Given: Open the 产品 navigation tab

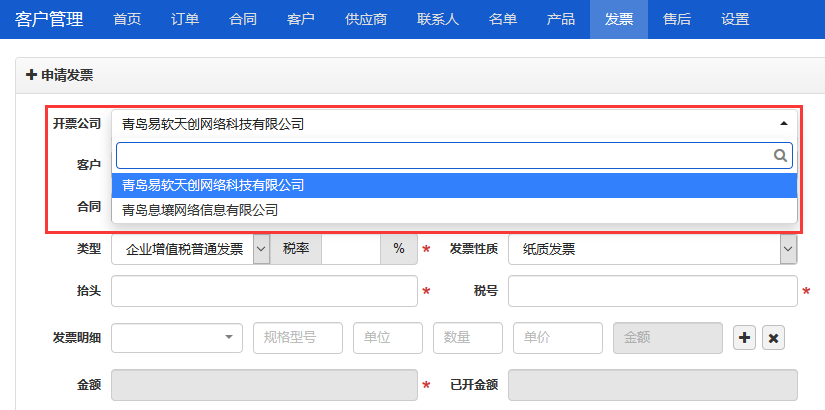Looking at the screenshot, I should (x=561, y=19).
